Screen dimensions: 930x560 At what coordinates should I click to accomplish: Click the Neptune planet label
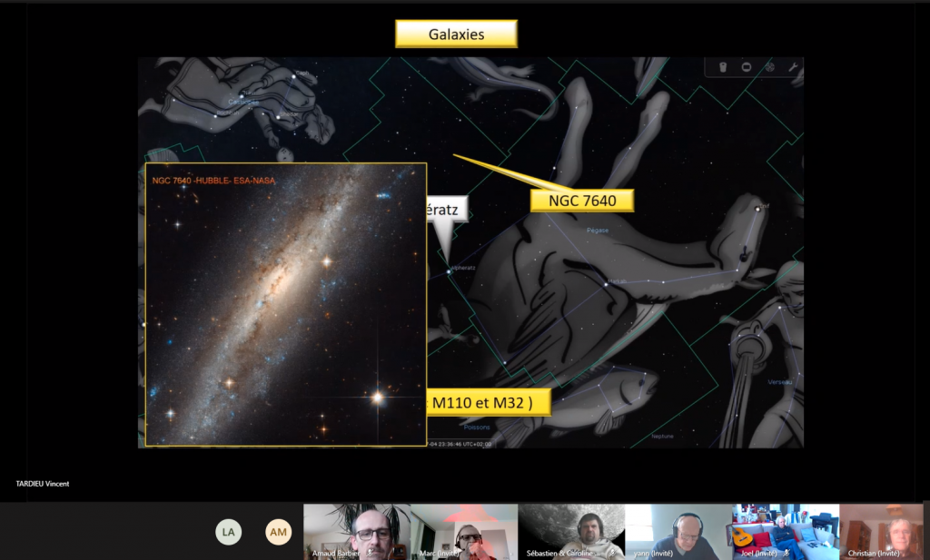(662, 437)
